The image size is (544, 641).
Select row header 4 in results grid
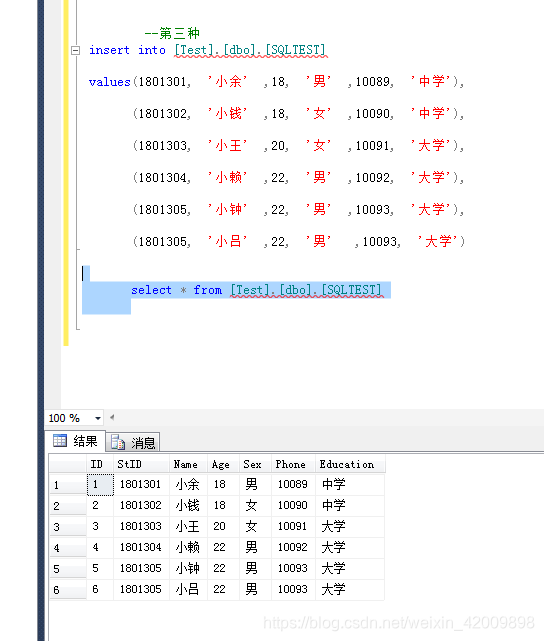pyautogui.click(x=68, y=548)
